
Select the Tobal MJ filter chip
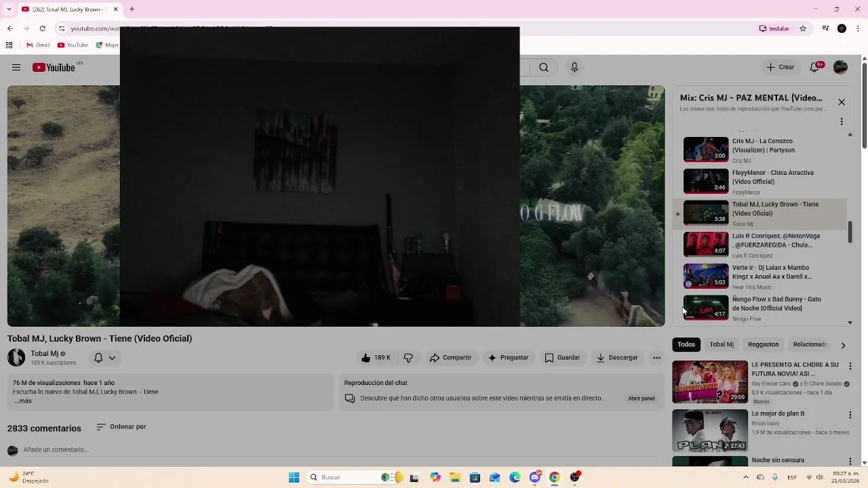point(722,344)
